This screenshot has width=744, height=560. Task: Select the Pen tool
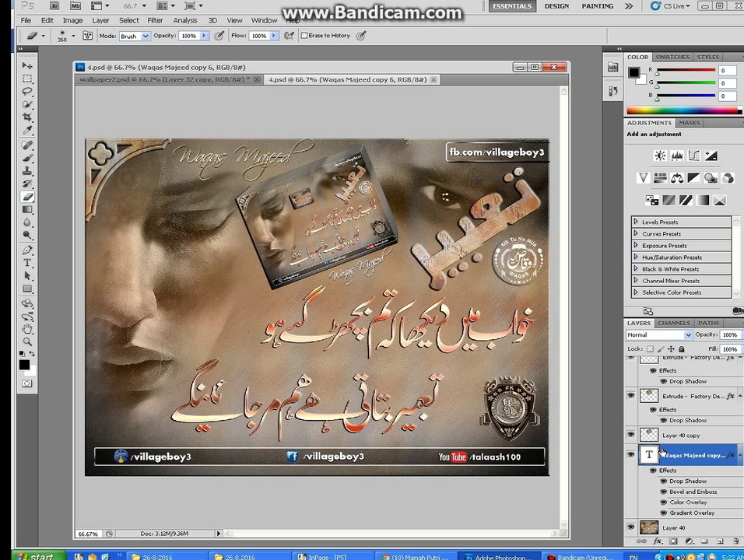[x=27, y=250]
